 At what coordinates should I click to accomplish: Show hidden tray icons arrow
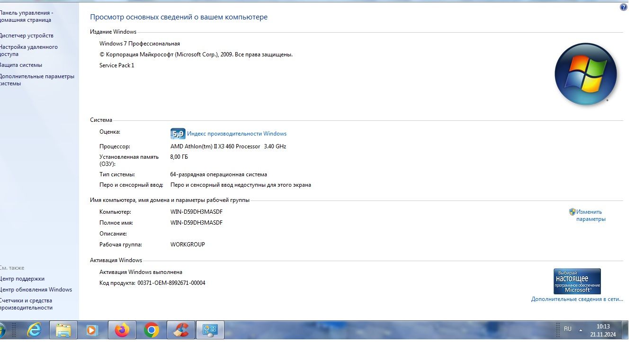pyautogui.click(x=581, y=330)
